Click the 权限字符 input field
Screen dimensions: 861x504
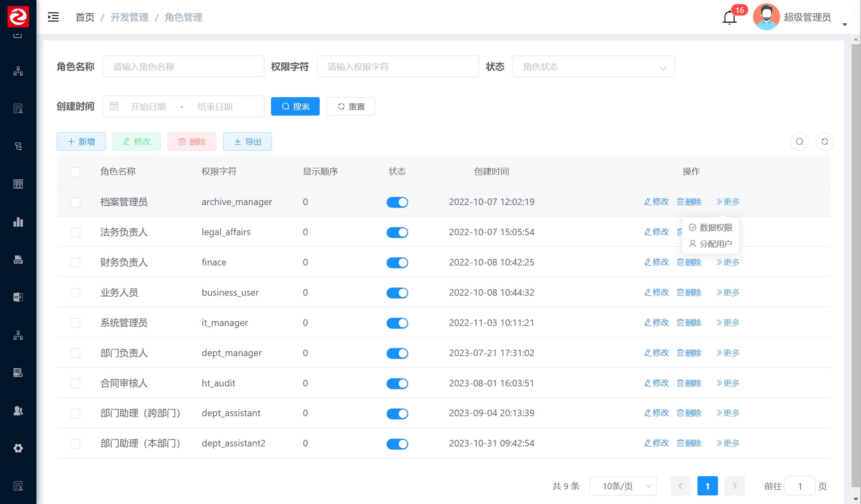tap(398, 67)
